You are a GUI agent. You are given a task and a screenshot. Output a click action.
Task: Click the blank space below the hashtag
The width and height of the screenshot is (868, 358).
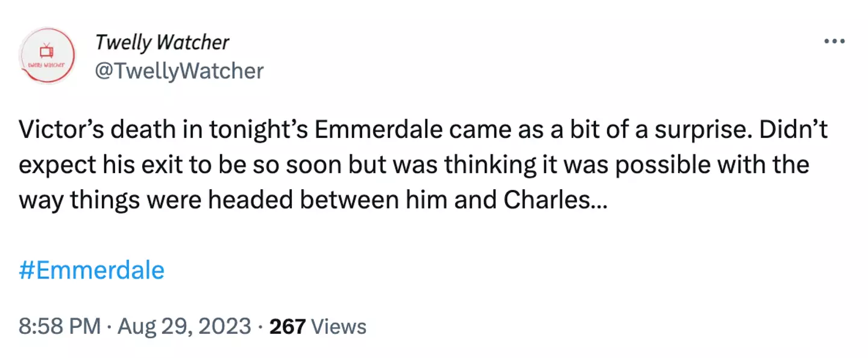click(422, 298)
